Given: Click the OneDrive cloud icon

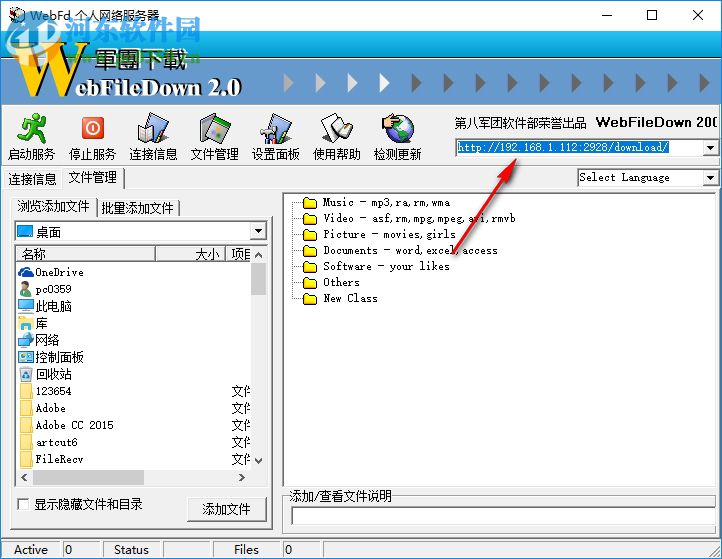Looking at the screenshot, I should 26,272.
